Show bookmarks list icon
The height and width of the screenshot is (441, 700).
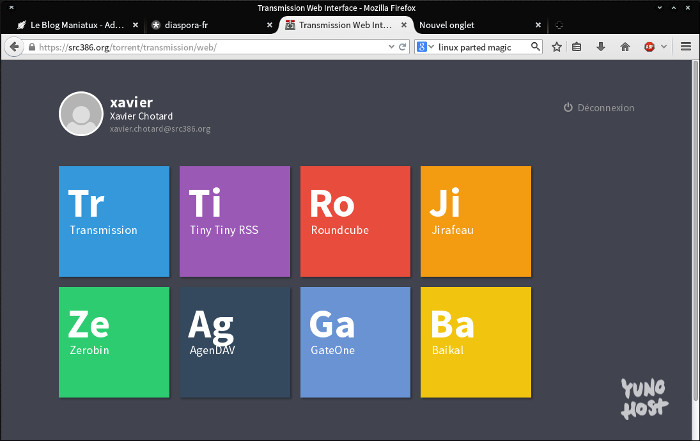[x=576, y=47]
